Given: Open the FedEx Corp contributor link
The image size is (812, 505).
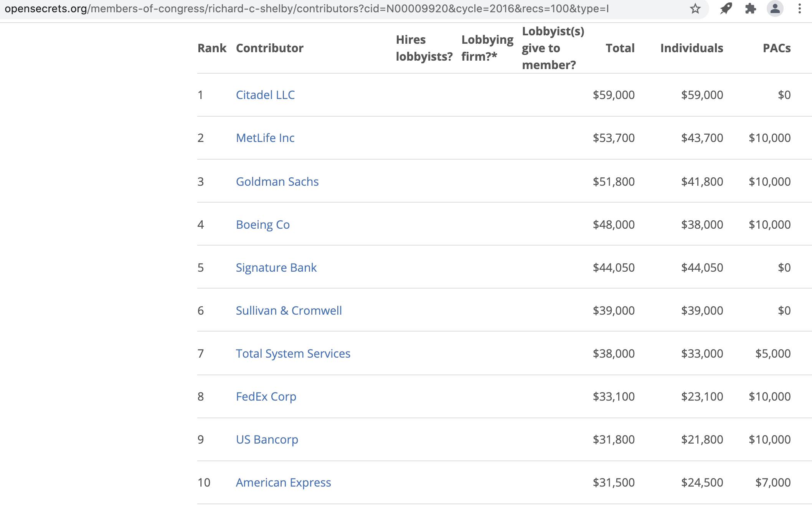Looking at the screenshot, I should pyautogui.click(x=266, y=396).
